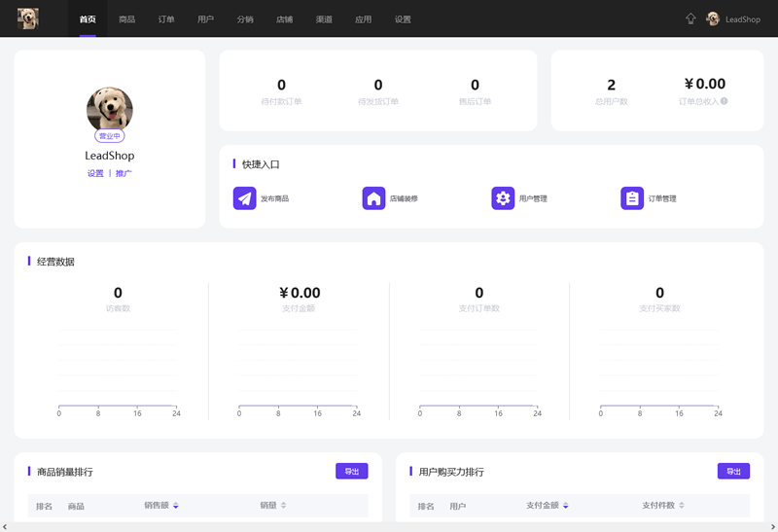Click the large shop profile dog photo
Viewport: 778px width, 532px height.
[x=110, y=109]
